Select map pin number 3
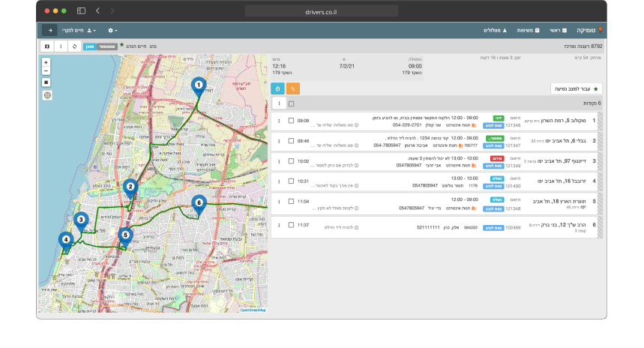This screenshot has width=644, height=348. 81,221
